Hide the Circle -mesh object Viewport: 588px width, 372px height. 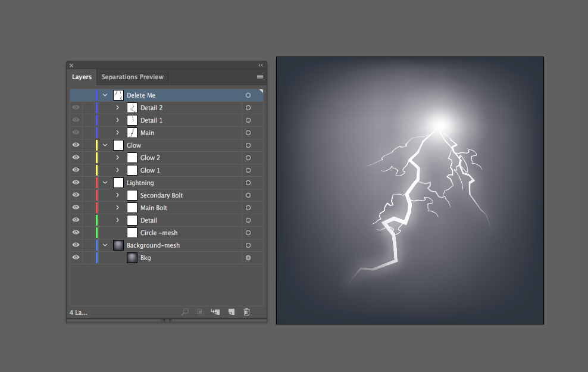pyautogui.click(x=76, y=233)
